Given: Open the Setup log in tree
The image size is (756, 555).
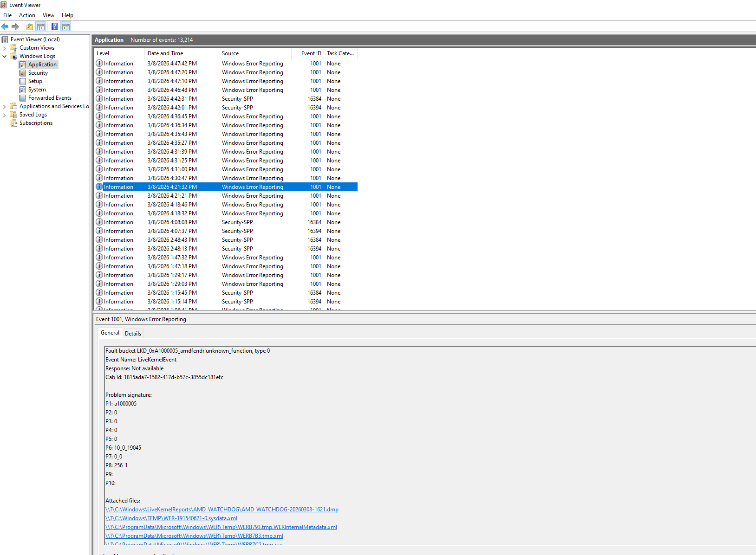Looking at the screenshot, I should click(x=35, y=81).
